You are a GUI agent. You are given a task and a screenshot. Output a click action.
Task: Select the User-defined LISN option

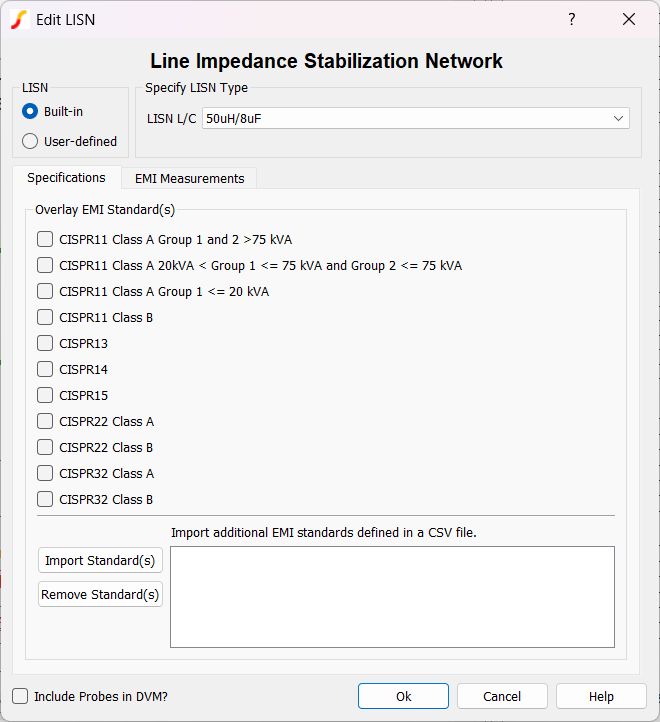click(x=30, y=141)
